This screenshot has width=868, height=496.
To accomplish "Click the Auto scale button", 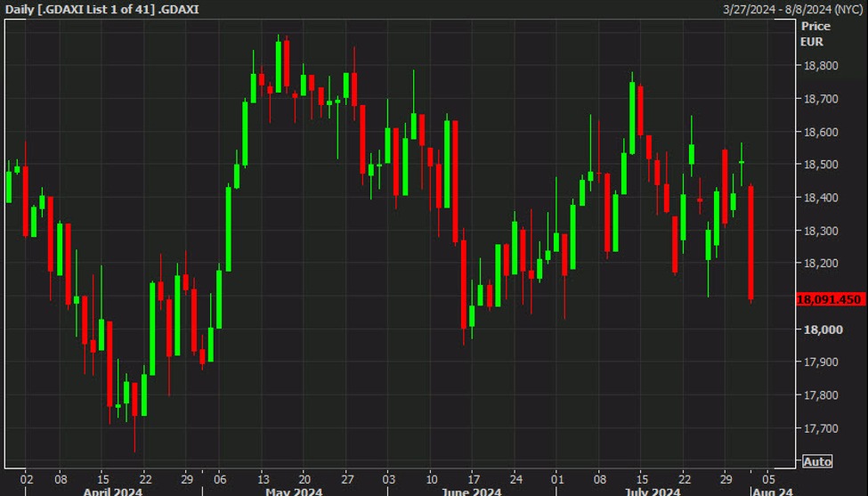I will pos(817,461).
